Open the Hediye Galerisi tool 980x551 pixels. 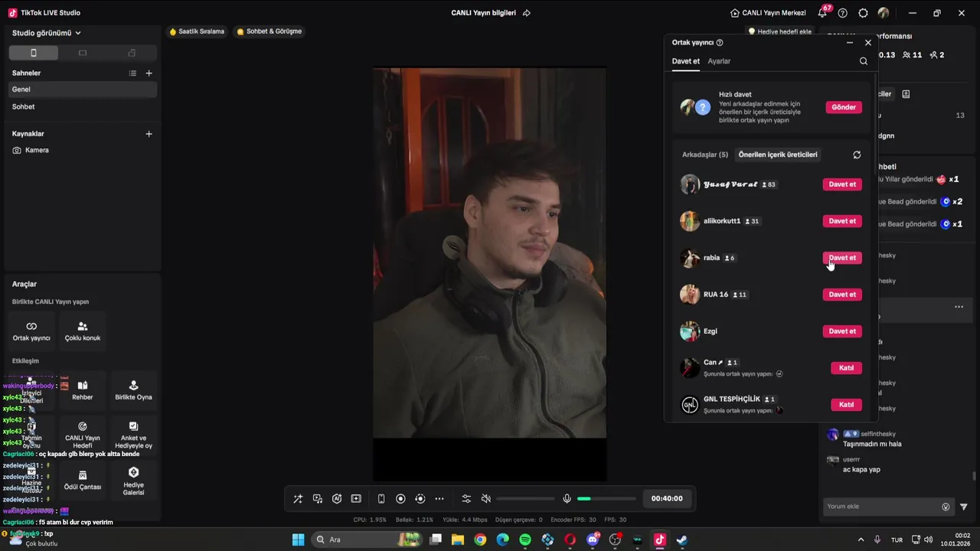click(x=133, y=480)
